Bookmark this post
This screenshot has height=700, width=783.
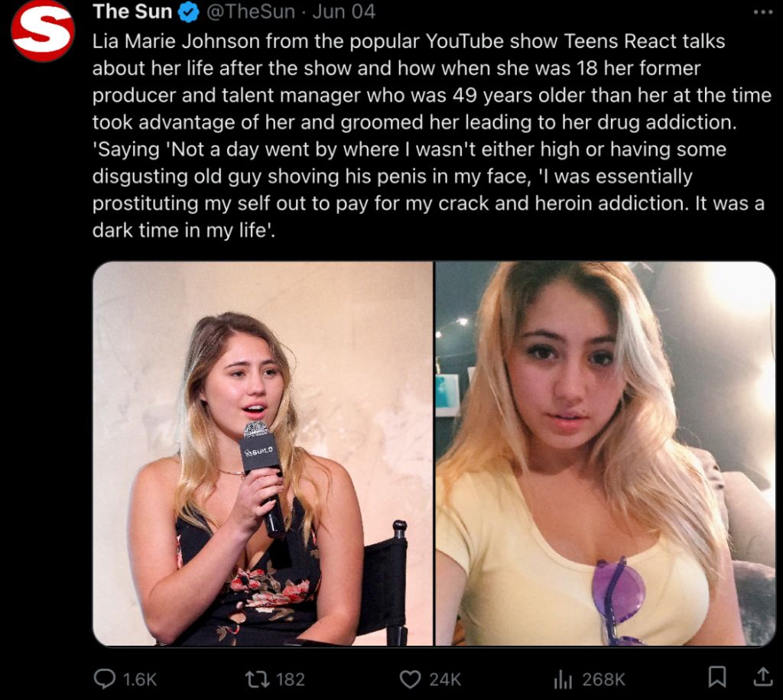pyautogui.click(x=717, y=677)
